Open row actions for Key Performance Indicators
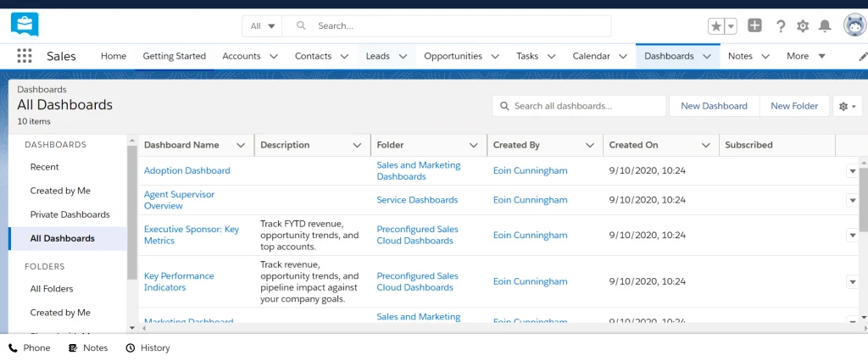 (x=853, y=282)
